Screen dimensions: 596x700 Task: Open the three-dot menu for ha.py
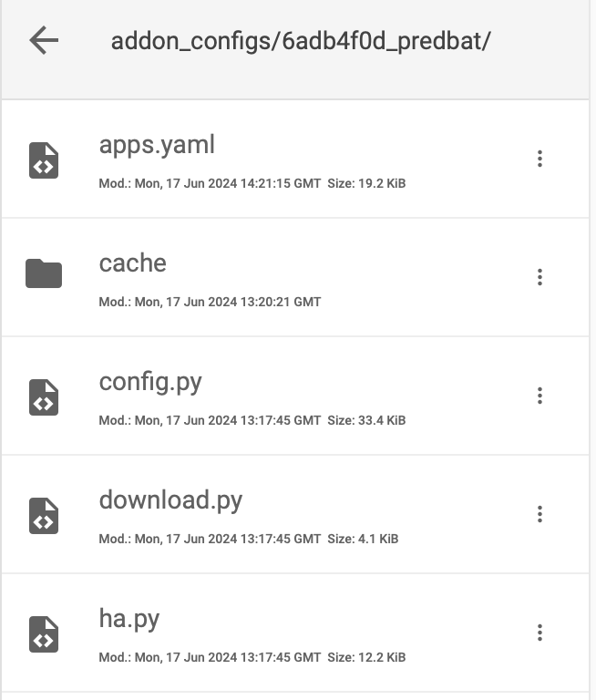click(x=539, y=633)
